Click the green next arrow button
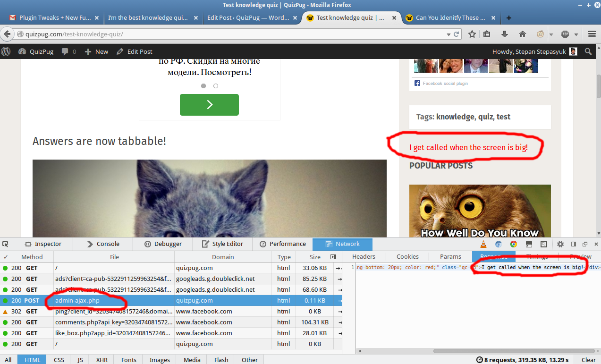Screen dimensions: 601x364 click(x=209, y=105)
